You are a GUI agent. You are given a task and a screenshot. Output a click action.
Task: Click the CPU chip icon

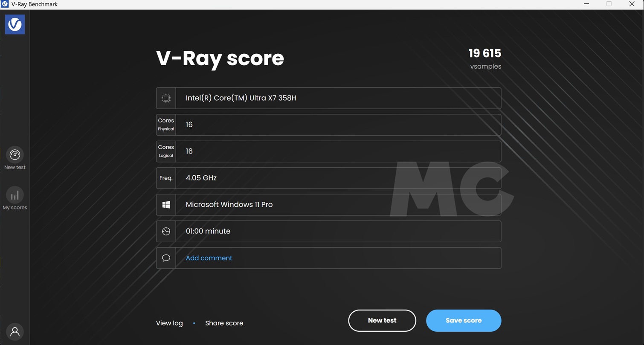point(166,98)
